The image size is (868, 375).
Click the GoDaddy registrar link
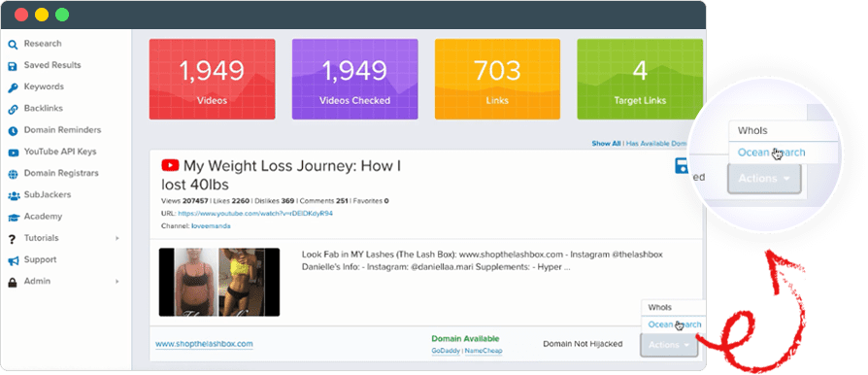coord(446,351)
